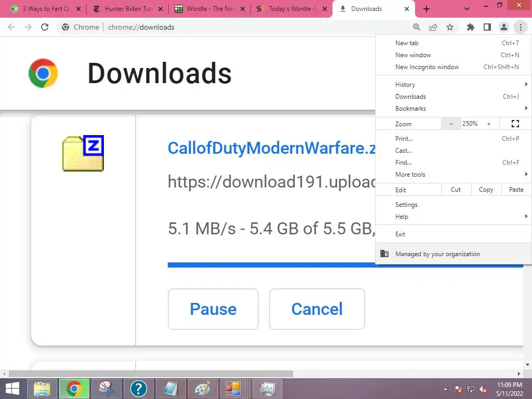This screenshot has height=399, width=532.
Task: Open the CallofDutyModernWarfare file link
Action: click(271, 148)
